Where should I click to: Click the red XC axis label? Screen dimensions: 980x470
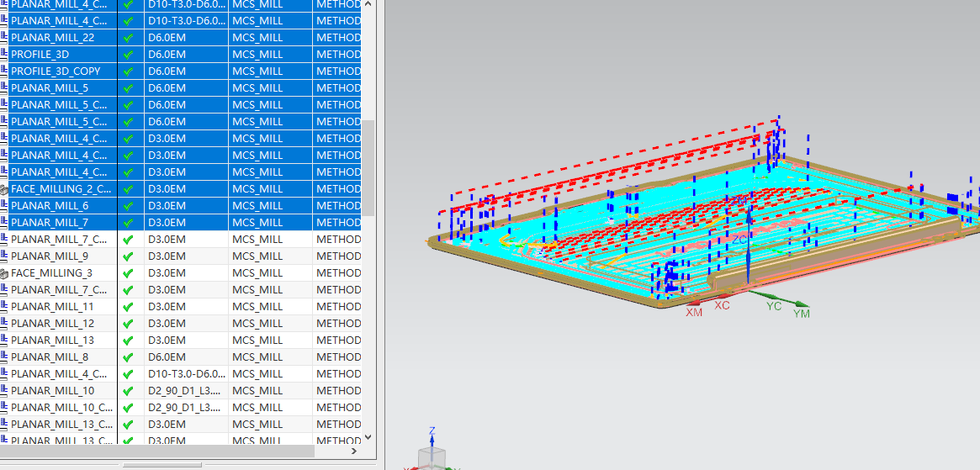pos(722,305)
